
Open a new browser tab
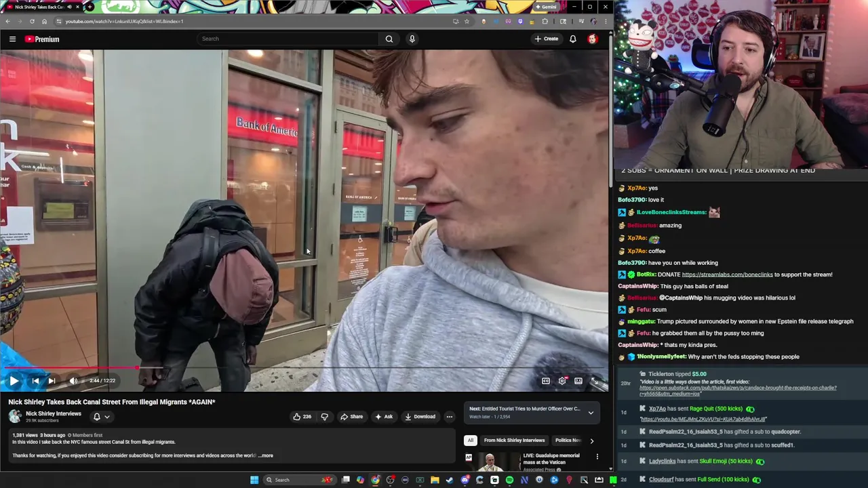pyautogui.click(x=90, y=7)
